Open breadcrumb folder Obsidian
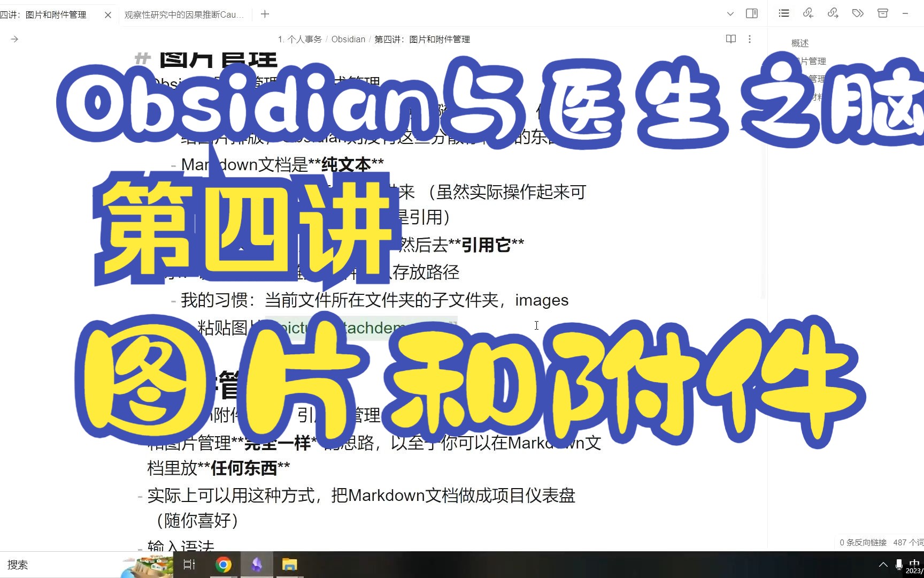 click(x=348, y=39)
